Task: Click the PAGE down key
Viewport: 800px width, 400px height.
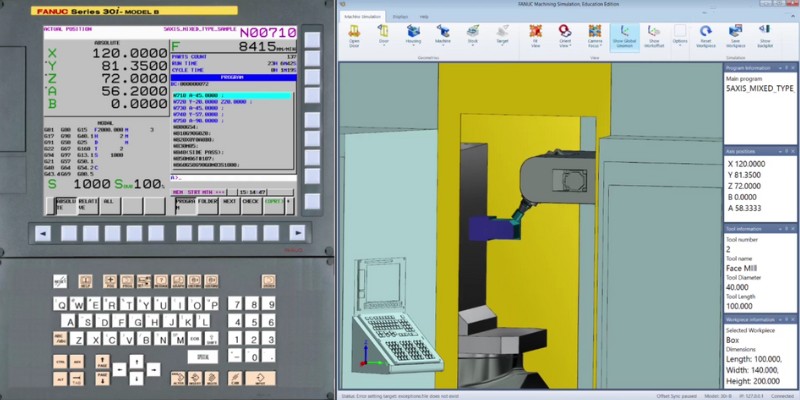Action: pyautogui.click(x=102, y=379)
